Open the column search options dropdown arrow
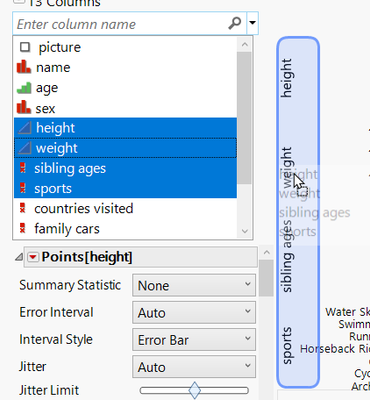Image resolution: width=370 pixels, height=400 pixels. point(252,23)
